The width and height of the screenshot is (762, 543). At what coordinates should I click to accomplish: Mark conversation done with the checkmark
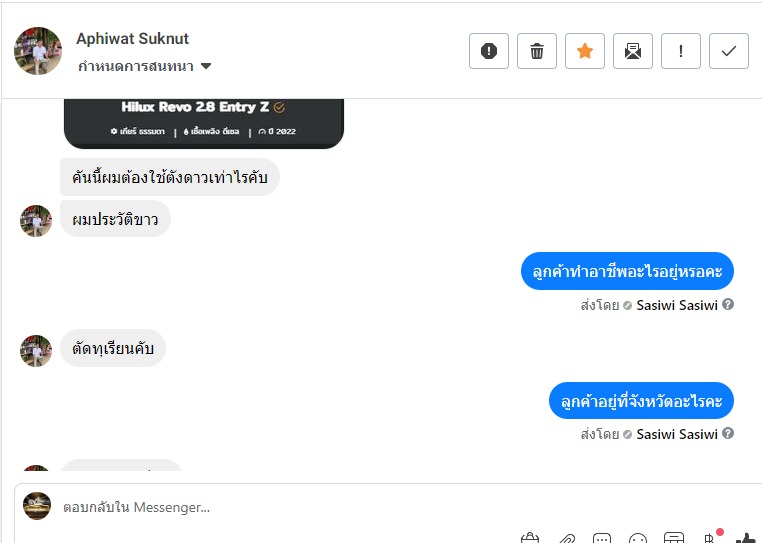pyautogui.click(x=729, y=51)
